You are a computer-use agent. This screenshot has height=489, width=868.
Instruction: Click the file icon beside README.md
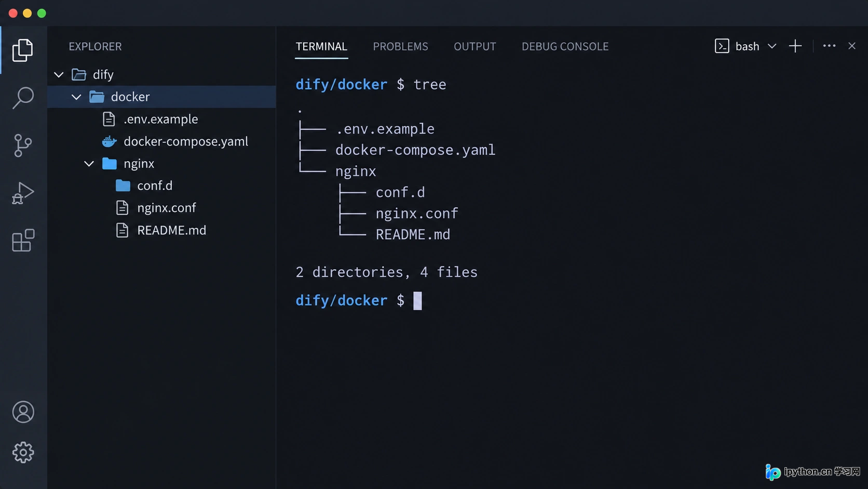coord(122,230)
